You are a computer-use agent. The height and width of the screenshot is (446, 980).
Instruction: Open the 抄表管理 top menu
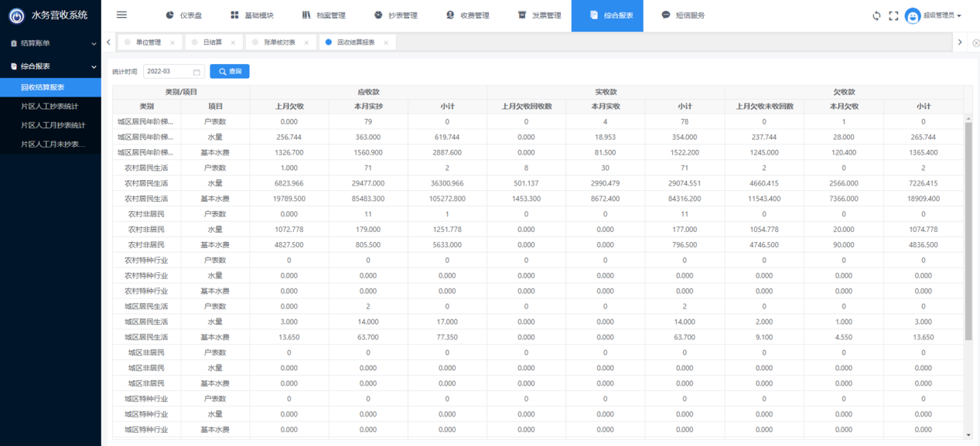395,15
